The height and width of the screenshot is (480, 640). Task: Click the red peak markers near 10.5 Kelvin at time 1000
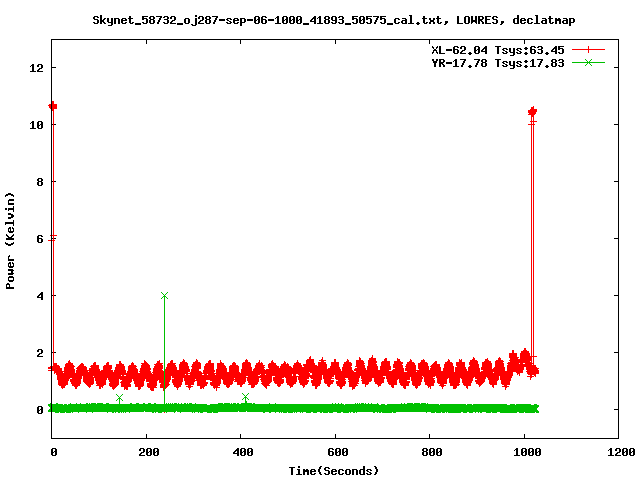(532, 111)
